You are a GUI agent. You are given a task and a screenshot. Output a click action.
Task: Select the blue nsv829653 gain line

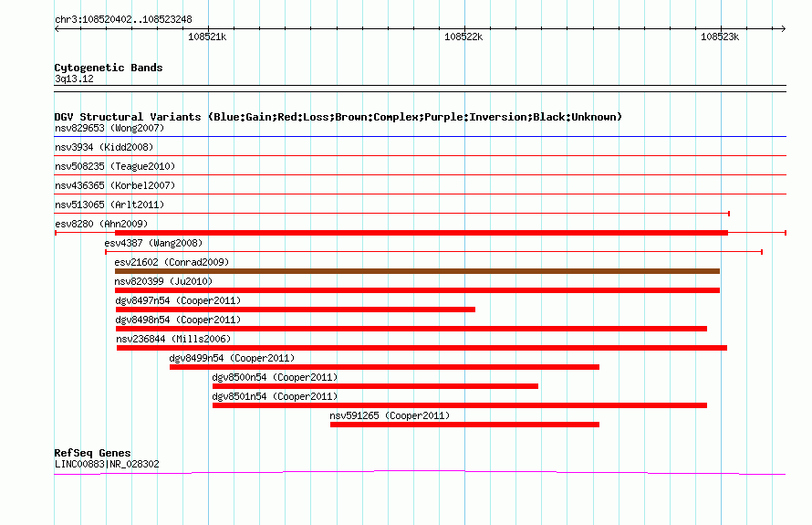point(421,137)
